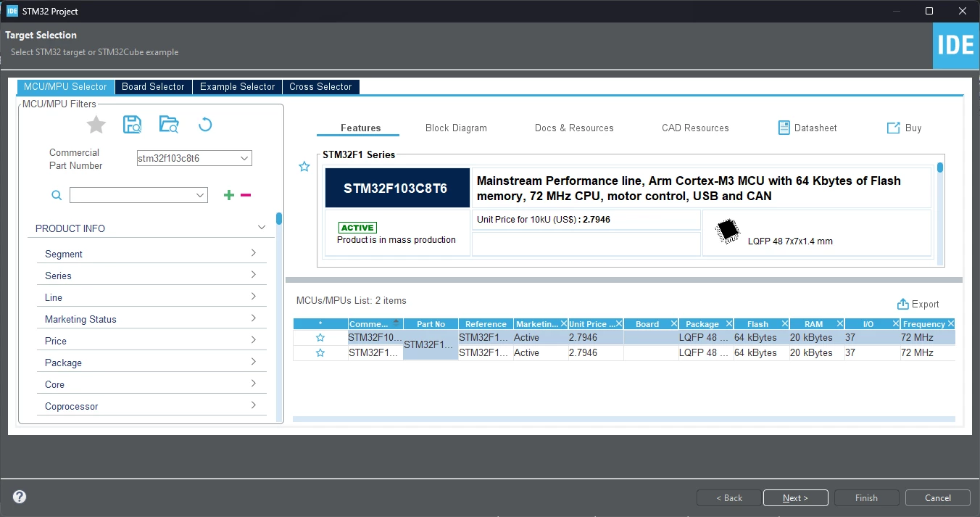Open the Commercial Part Number dropdown
The width and height of the screenshot is (980, 517).
point(194,158)
